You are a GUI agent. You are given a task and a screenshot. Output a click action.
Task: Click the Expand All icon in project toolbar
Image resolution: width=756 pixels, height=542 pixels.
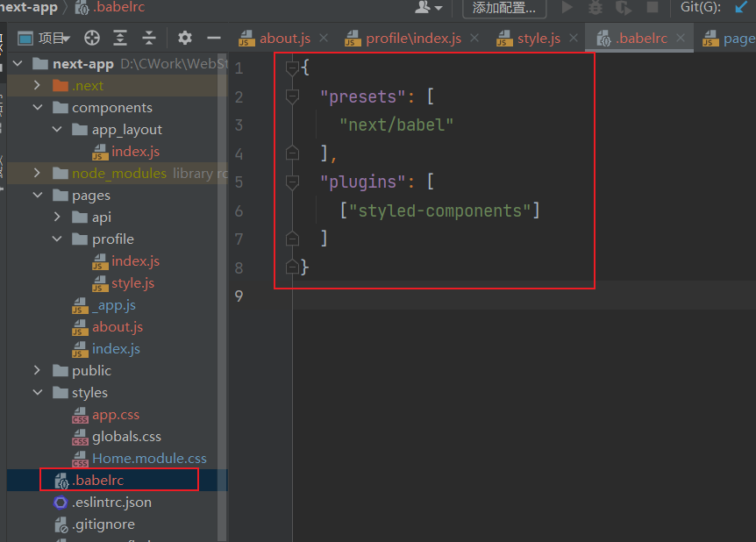click(x=120, y=38)
